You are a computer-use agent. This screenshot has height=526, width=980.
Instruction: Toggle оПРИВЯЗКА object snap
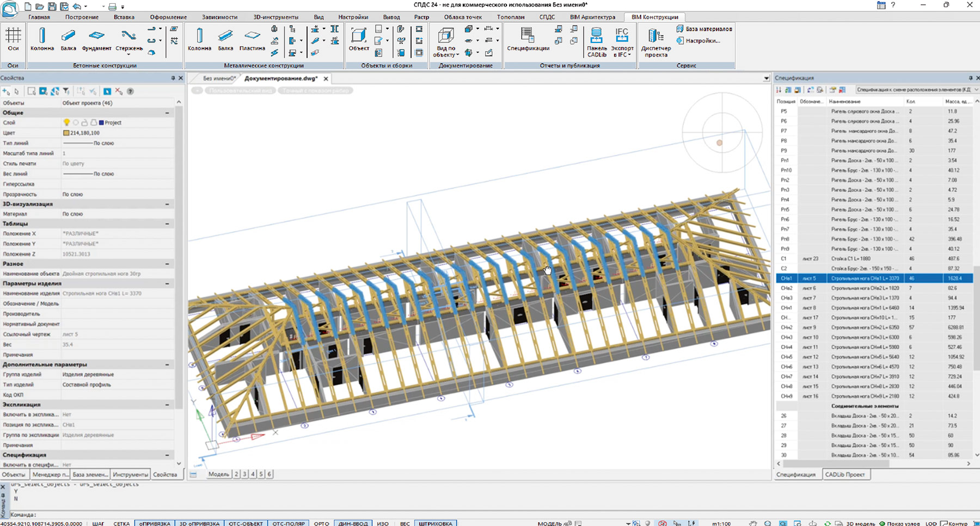[155, 523]
